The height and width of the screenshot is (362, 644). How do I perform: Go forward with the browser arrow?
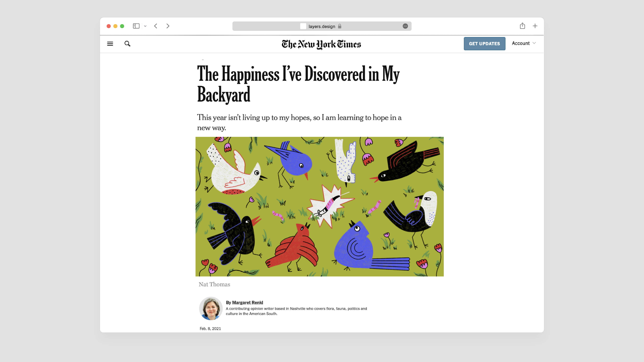click(x=168, y=26)
